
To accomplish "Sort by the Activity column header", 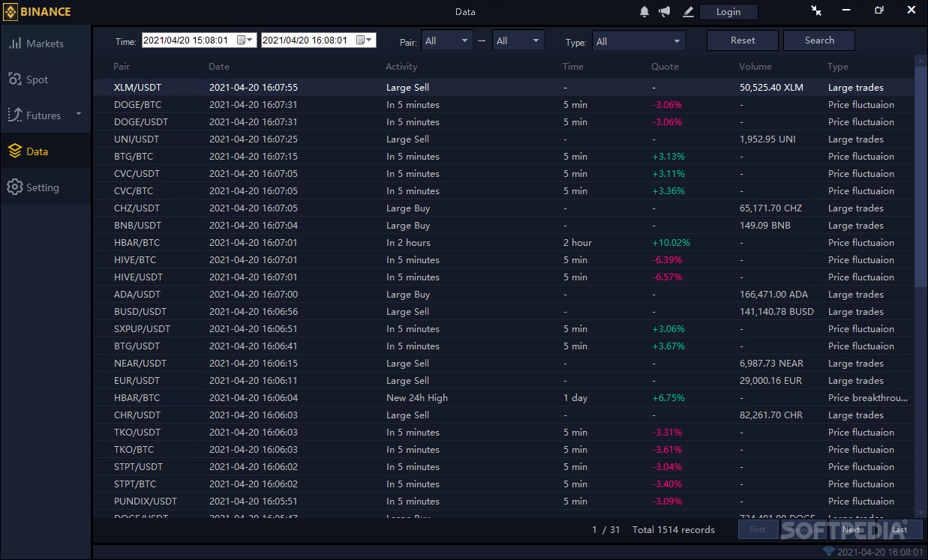I will 401,67.
